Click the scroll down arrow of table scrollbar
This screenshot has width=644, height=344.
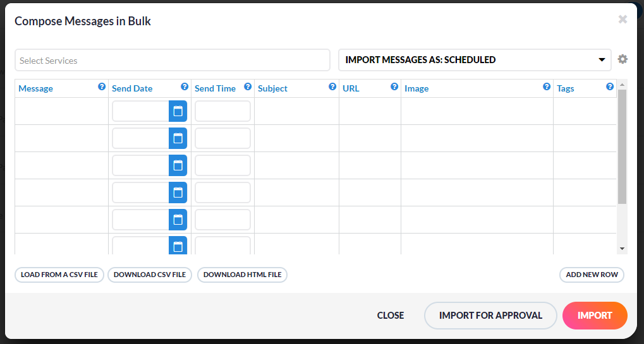coord(623,249)
